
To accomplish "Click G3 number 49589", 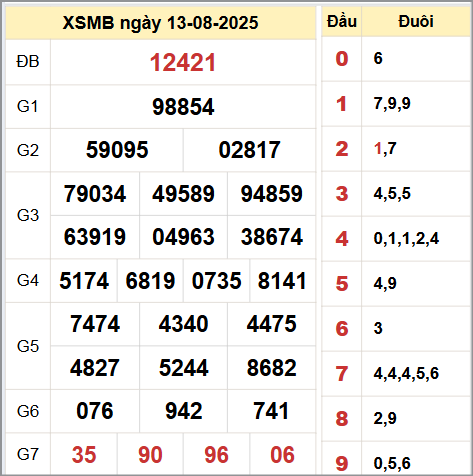I will point(183,194).
